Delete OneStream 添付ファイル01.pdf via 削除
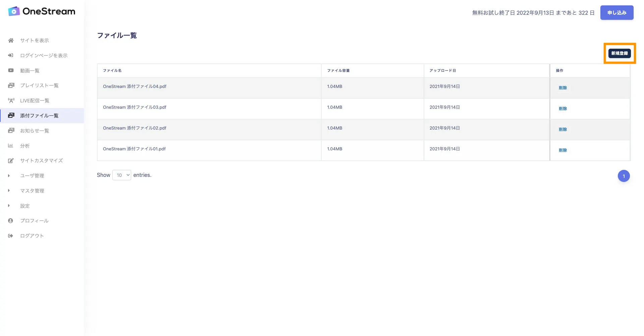Viewport: 644px width, 336px height. coord(563,150)
